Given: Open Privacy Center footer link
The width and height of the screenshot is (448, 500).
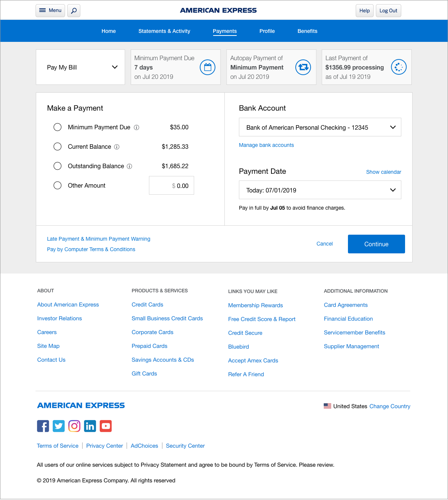Looking at the screenshot, I should coord(105,446).
